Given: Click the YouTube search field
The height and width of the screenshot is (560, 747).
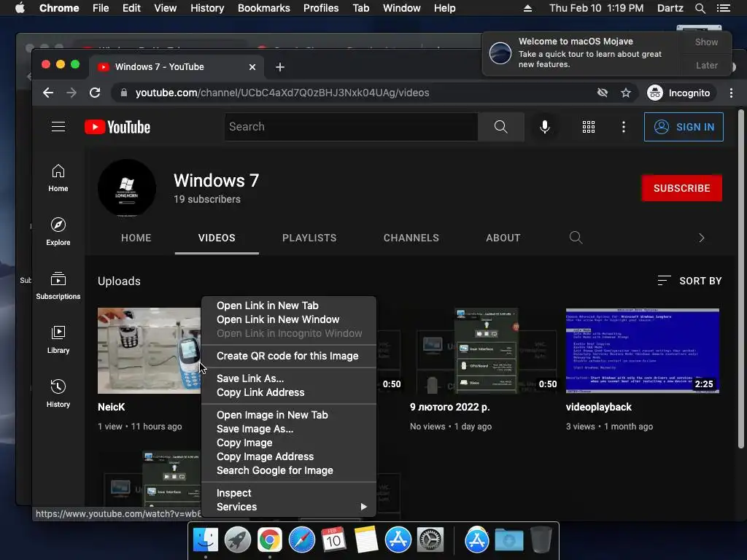Looking at the screenshot, I should [x=351, y=127].
